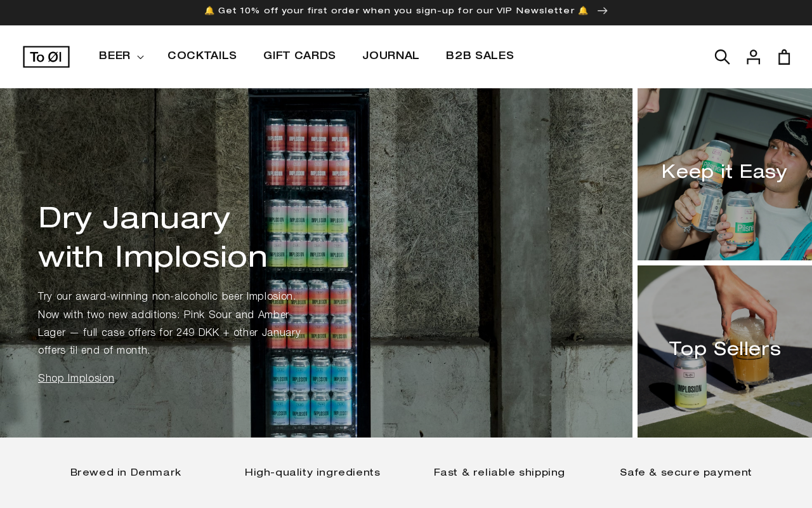
Task: Open the Journal page
Action: [391, 56]
